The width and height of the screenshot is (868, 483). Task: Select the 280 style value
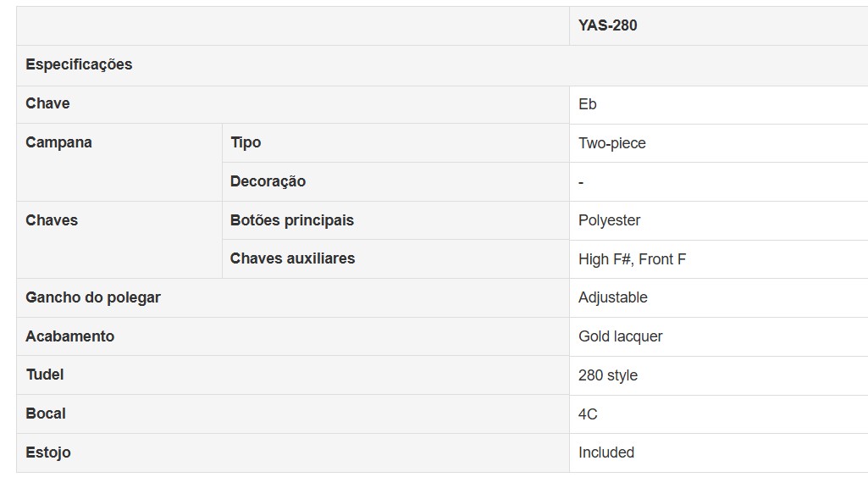[608, 375]
